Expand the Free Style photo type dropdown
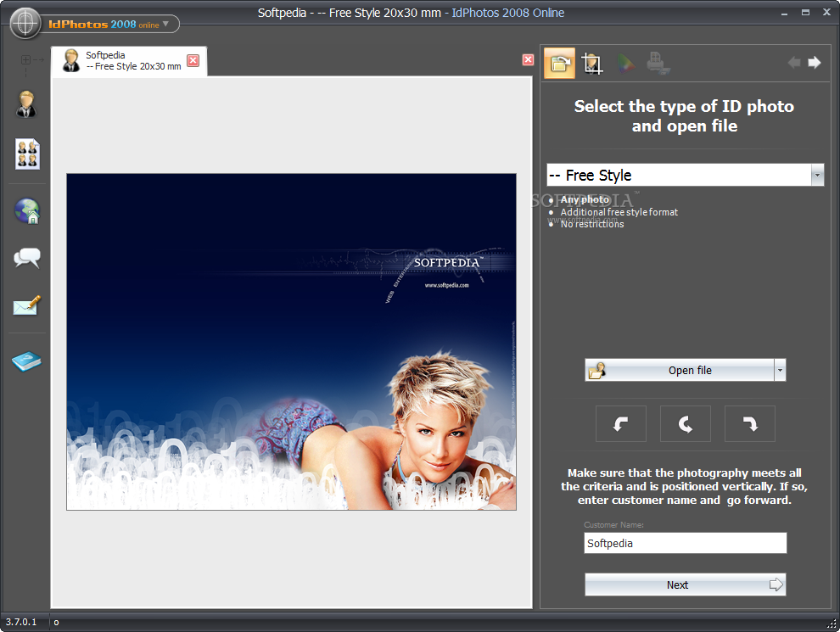This screenshot has height=632, width=840. 817,175
